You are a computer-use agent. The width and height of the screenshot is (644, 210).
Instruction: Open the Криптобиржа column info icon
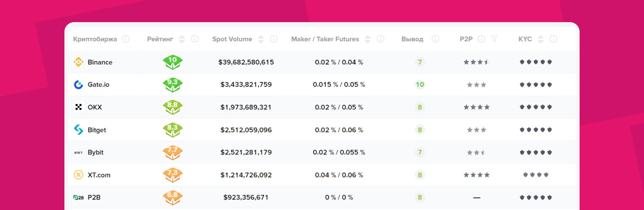[x=126, y=39]
